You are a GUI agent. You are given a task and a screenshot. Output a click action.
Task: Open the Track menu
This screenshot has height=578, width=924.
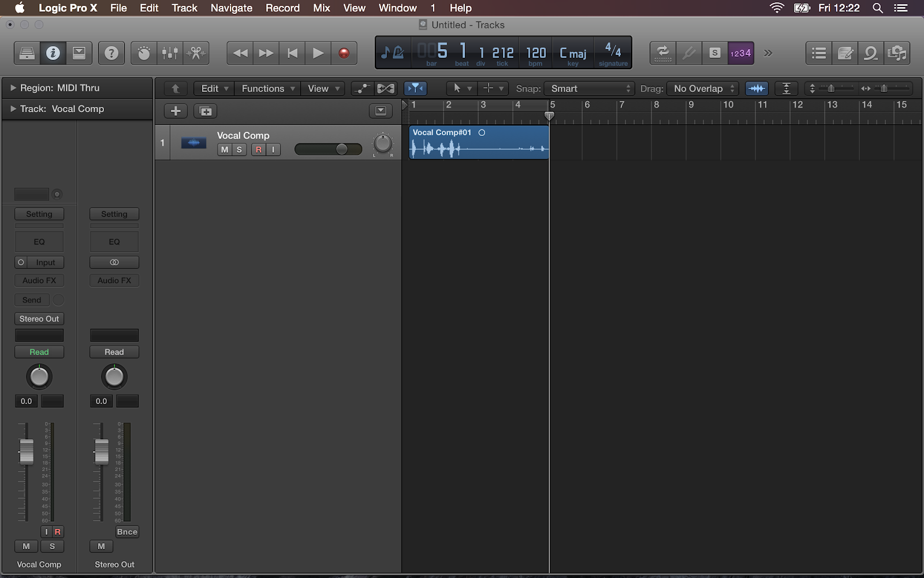click(x=185, y=8)
